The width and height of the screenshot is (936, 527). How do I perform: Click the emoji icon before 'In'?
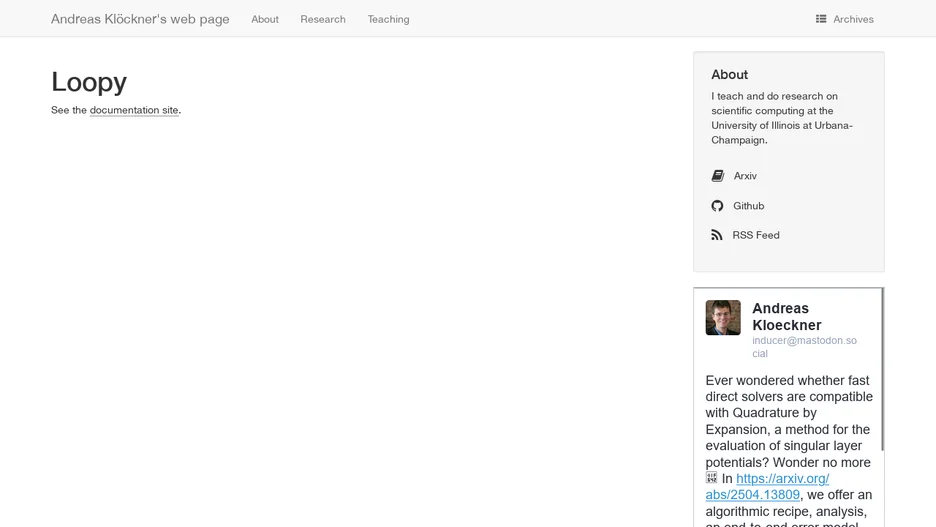(712, 477)
